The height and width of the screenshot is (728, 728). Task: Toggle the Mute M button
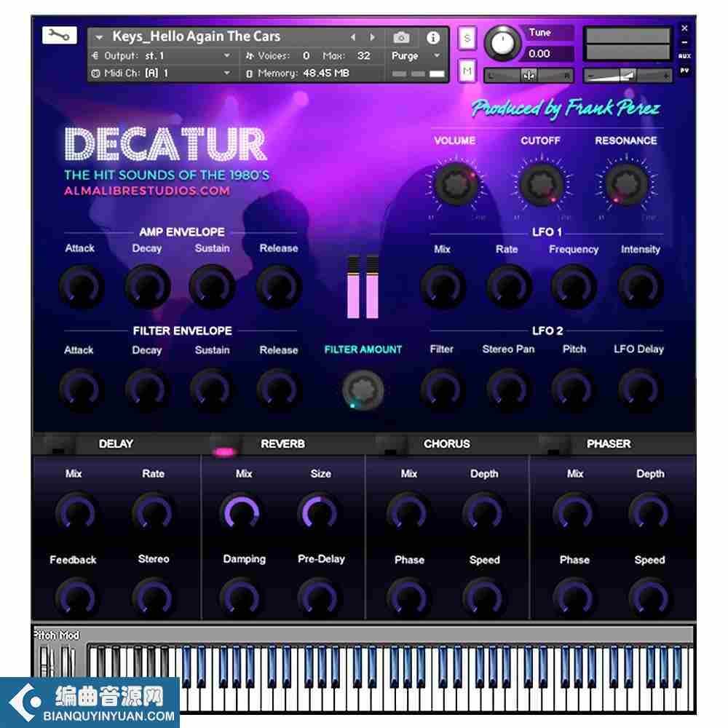467,71
